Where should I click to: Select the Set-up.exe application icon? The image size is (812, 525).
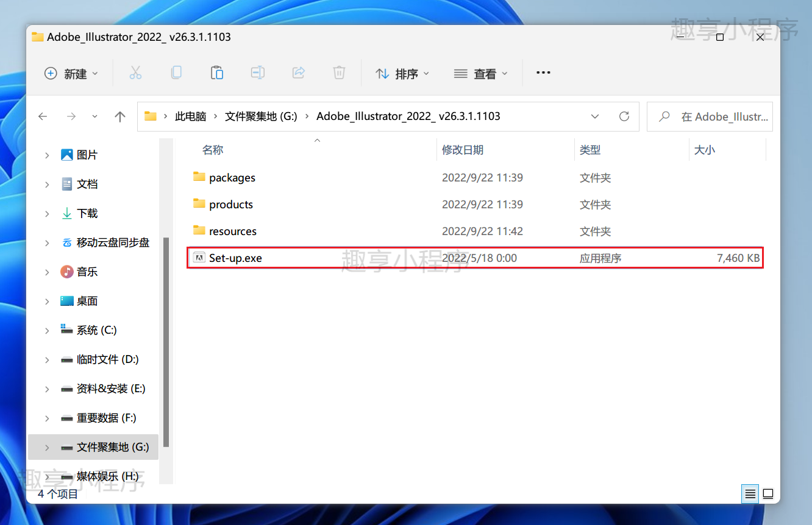(x=199, y=258)
